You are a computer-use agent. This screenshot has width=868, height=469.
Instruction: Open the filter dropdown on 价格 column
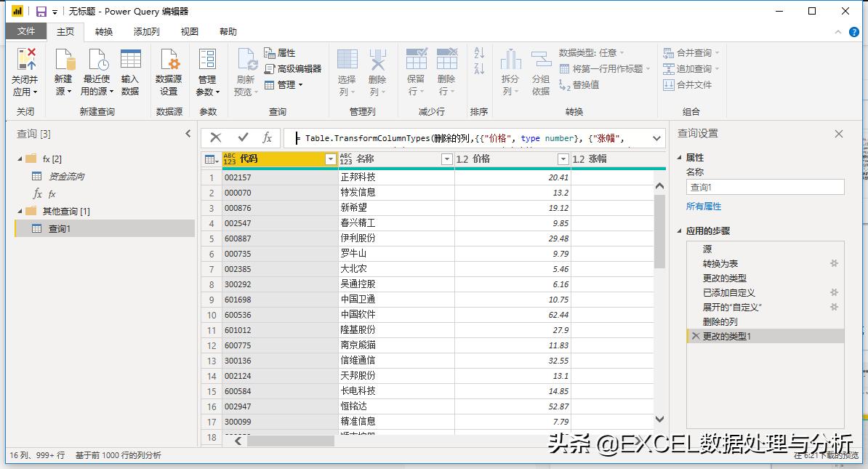tap(563, 159)
